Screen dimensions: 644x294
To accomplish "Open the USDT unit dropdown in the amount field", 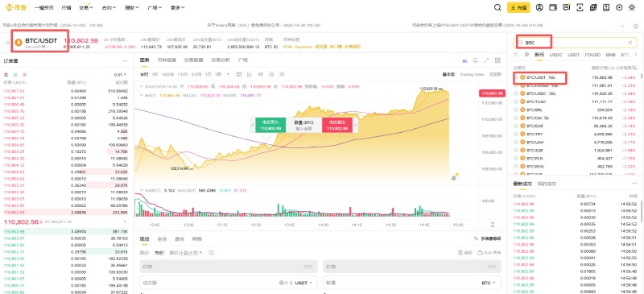I will pyautogui.click(x=303, y=283).
